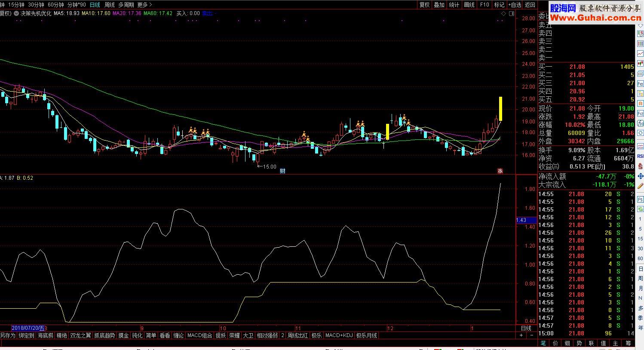Click the diamond icon at chart top-right

[503, 14]
